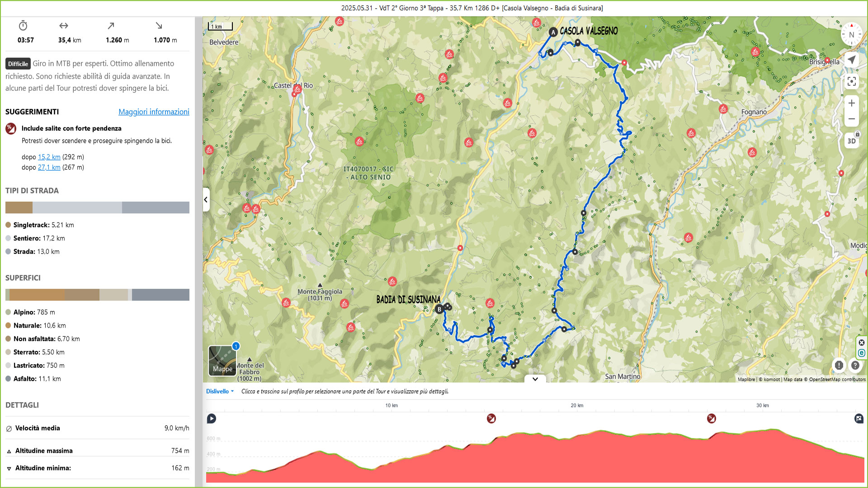Click the fullscreen map frame icon
Image resolution: width=868 pixels, height=488 pixels.
[x=851, y=81]
